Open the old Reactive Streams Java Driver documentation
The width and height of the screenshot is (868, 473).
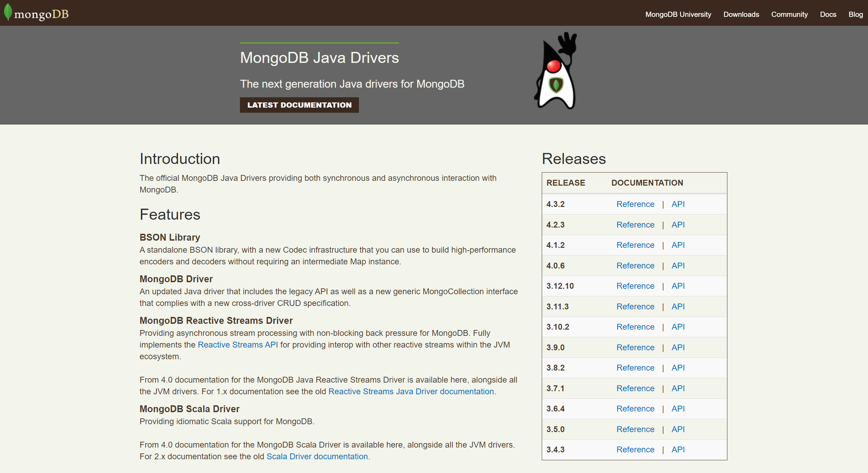coord(412,392)
